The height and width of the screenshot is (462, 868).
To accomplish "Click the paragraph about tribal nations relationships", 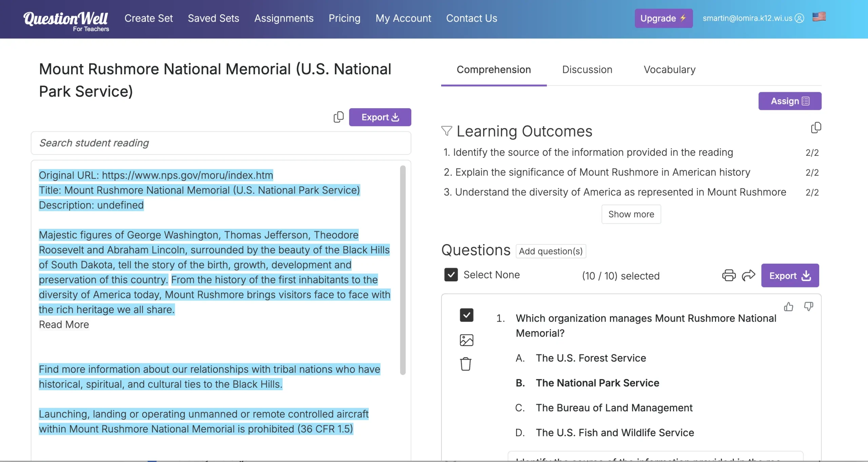I will pos(210,377).
